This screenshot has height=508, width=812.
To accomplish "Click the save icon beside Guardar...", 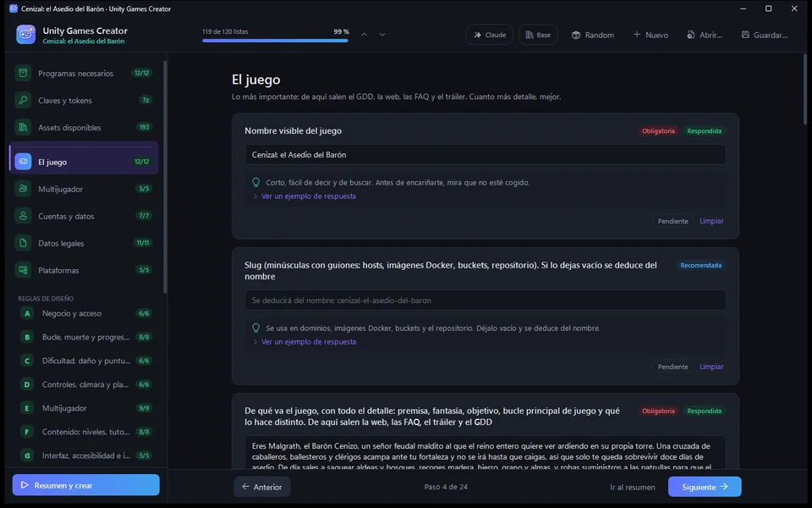I will click(x=745, y=35).
